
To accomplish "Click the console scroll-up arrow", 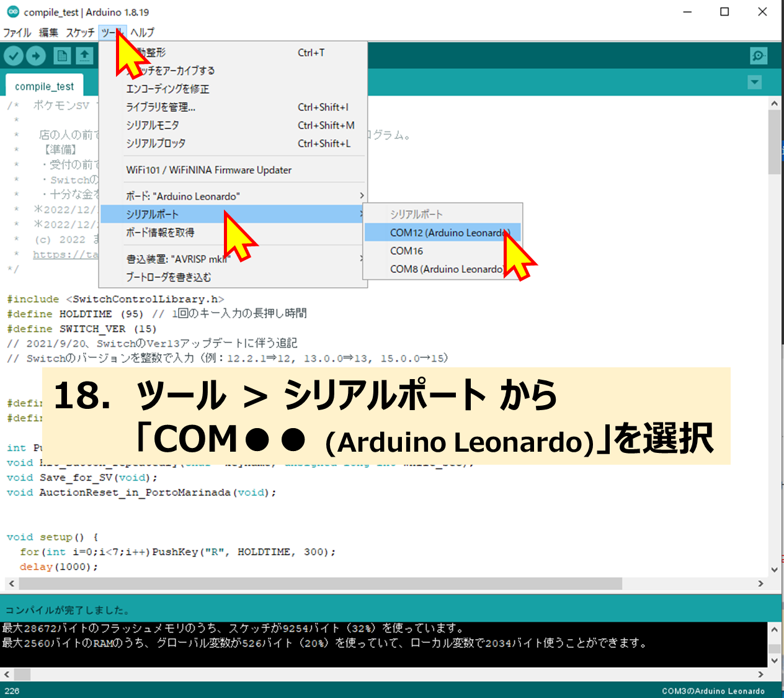I will (x=774, y=629).
